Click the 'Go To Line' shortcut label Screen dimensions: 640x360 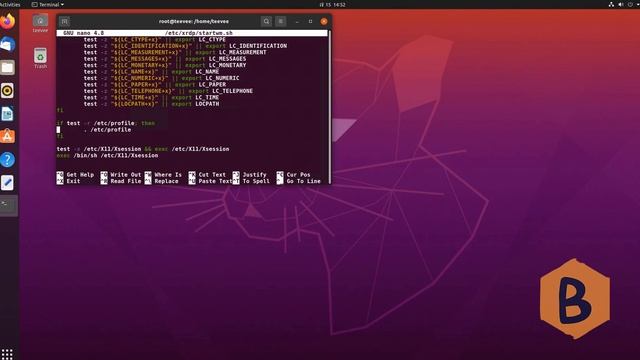coord(303,181)
